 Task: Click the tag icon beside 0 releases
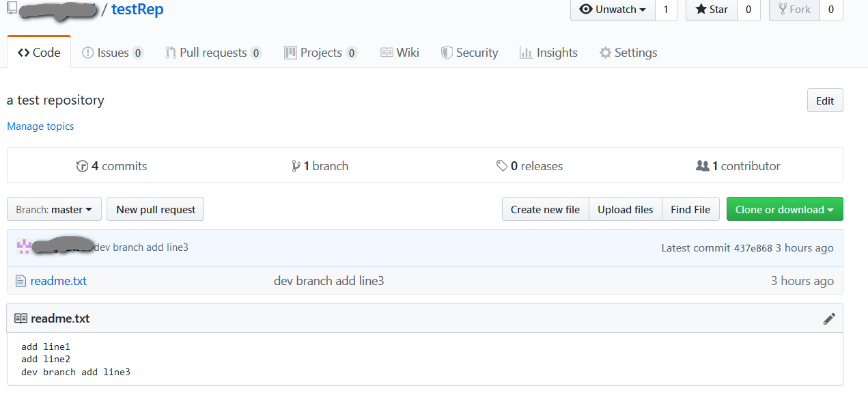point(502,166)
